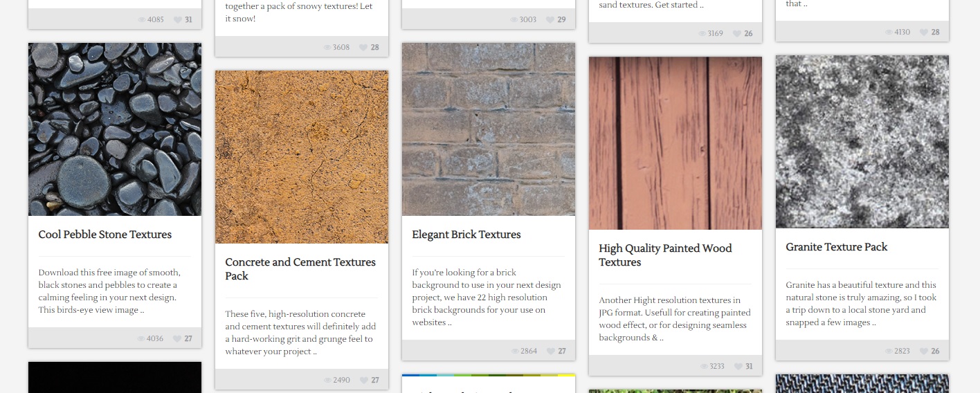Click heart icon on the snowy textures card
The width and height of the screenshot is (980, 393).
tap(364, 48)
